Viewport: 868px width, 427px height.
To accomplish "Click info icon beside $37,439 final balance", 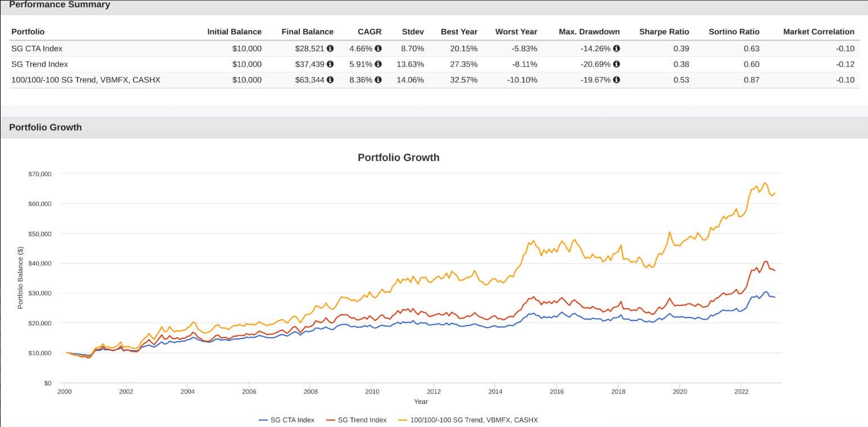I will (x=330, y=65).
